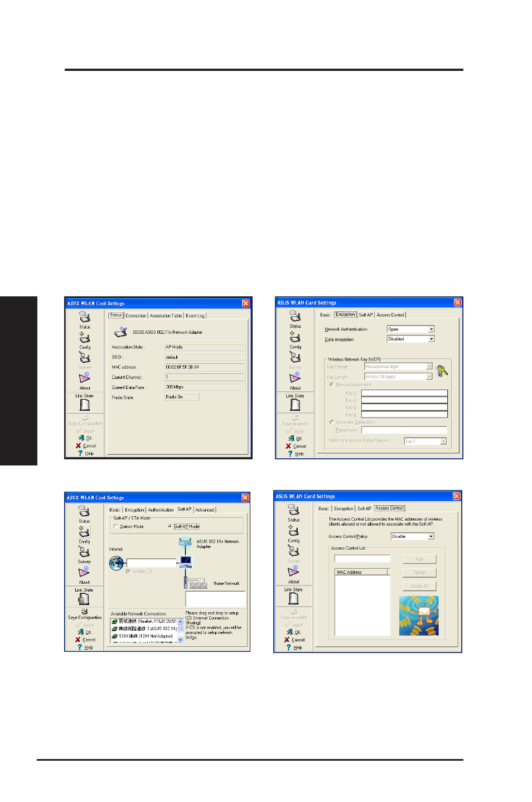
Task: Click the Radio State field showing Radio On
Action: 181,397
